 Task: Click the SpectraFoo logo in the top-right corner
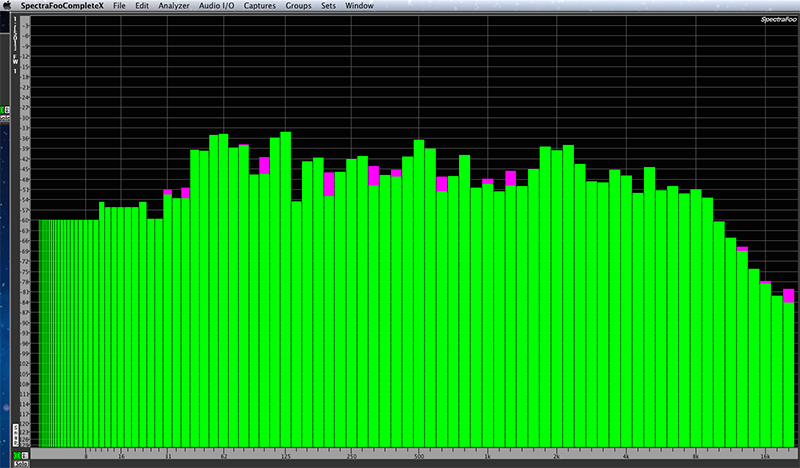776,18
